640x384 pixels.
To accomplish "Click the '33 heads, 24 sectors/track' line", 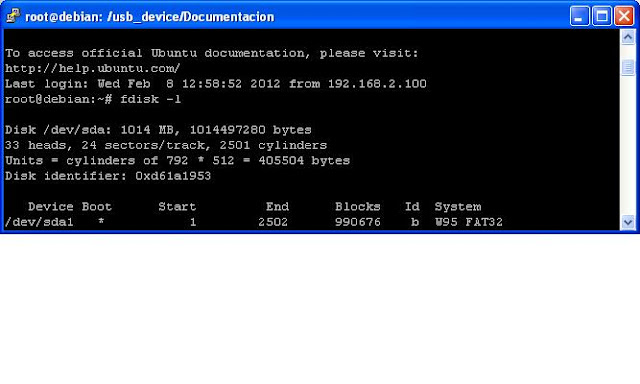I will 166,145.
